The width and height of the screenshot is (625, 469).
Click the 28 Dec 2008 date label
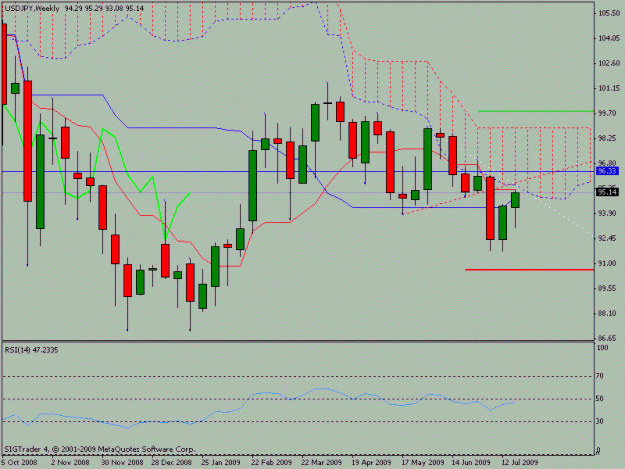click(171, 462)
